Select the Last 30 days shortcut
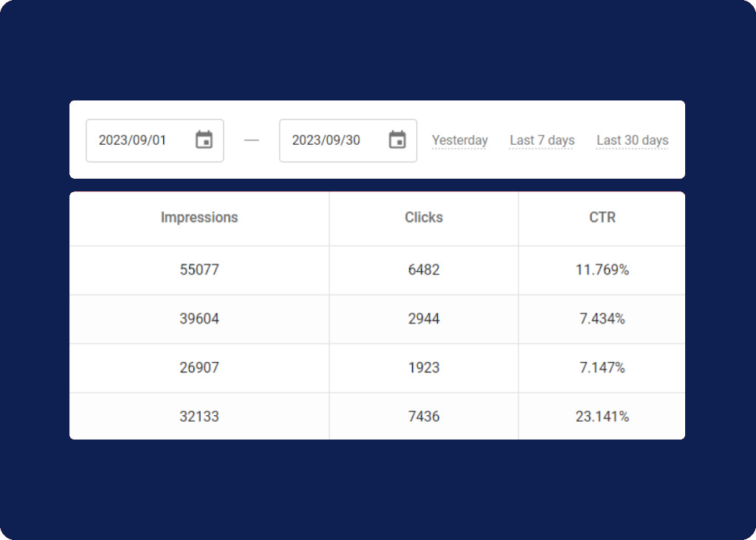The width and height of the screenshot is (756, 540). (x=632, y=140)
